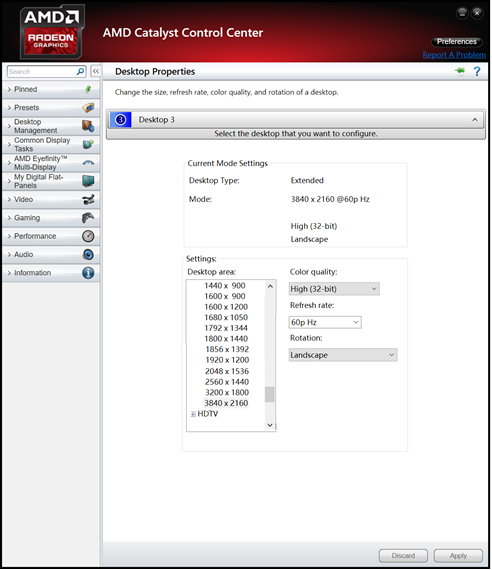Open help with the question mark icon
The image size is (492, 570).
476,71
